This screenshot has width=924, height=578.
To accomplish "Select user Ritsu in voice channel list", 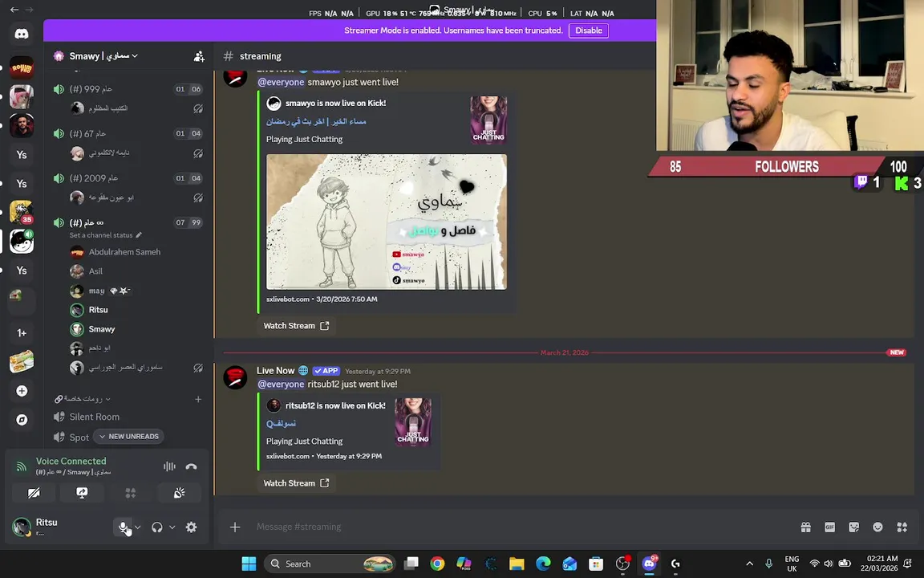I will tap(98, 310).
